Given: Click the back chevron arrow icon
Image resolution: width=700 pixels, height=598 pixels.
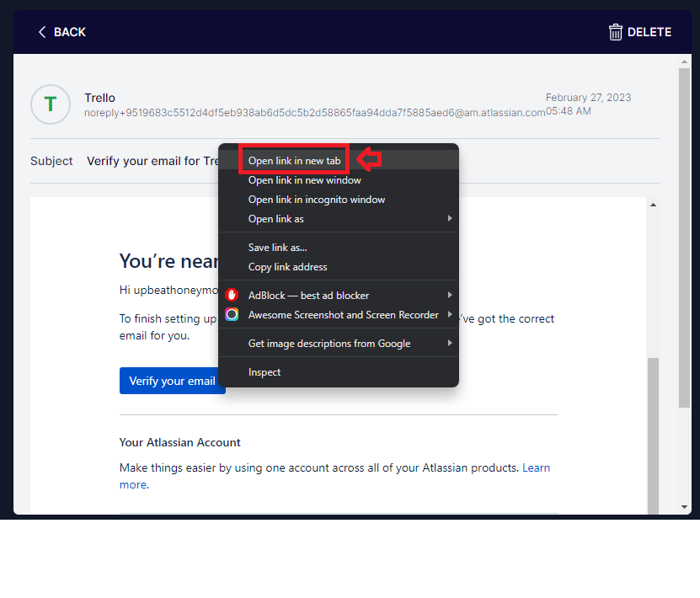Looking at the screenshot, I should (42, 32).
